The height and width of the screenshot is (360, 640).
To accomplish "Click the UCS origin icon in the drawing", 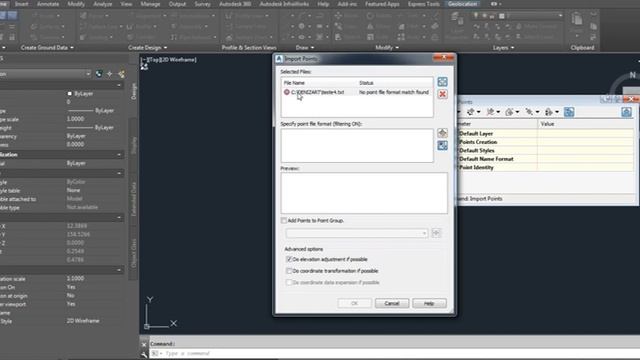I will pyautogui.click(x=147, y=326).
